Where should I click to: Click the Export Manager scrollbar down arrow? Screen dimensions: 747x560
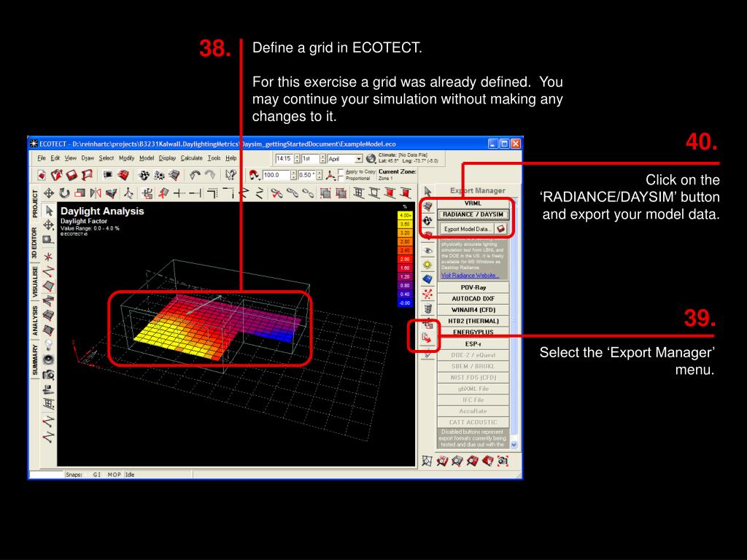(x=514, y=445)
